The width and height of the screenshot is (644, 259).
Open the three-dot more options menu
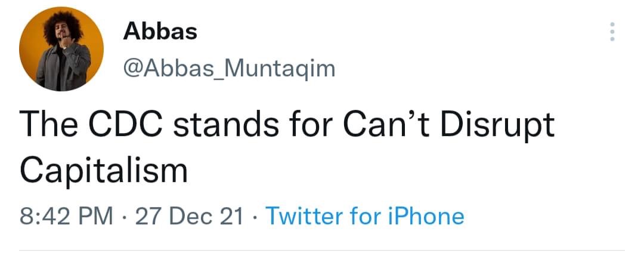coord(609,32)
